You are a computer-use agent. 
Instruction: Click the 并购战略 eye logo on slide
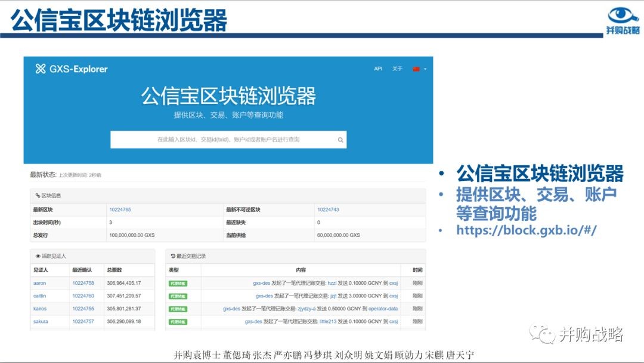(x=623, y=20)
